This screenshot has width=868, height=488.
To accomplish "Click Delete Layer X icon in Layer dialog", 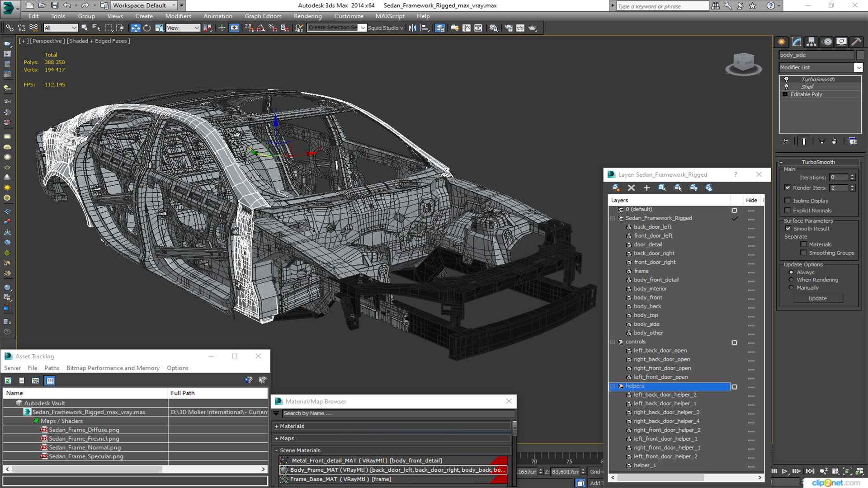I will [x=631, y=188].
